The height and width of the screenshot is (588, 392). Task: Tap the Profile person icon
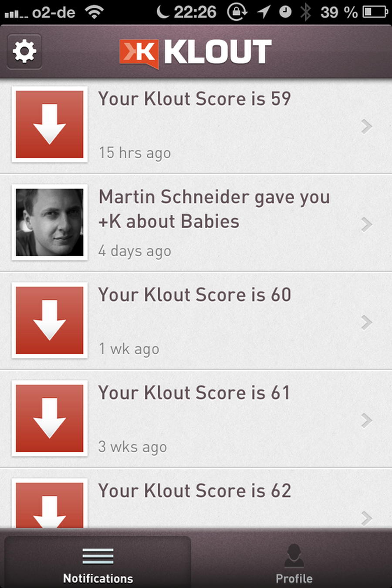tap(294, 556)
